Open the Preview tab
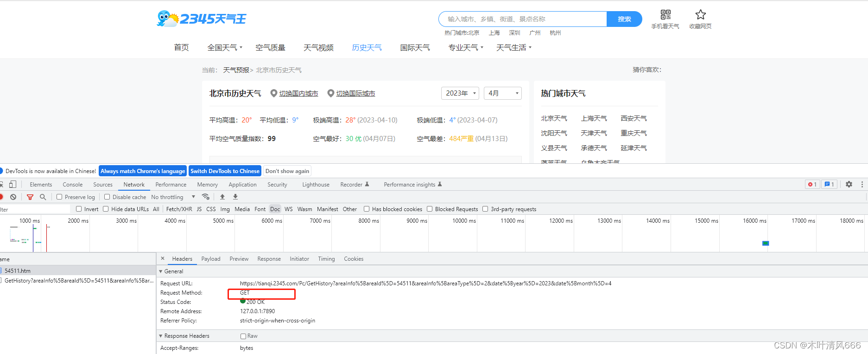The height and width of the screenshot is (354, 868). 239,258
